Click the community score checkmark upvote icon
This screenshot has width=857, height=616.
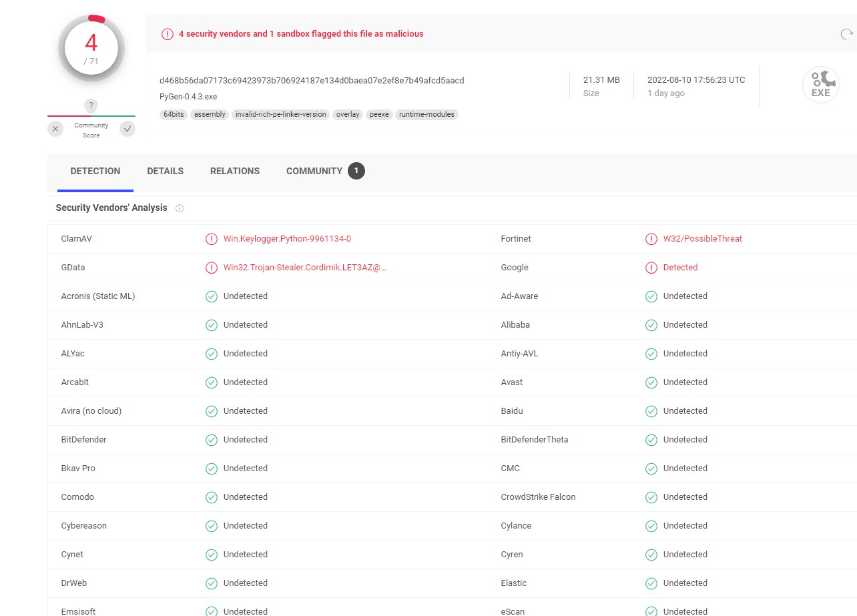127,129
